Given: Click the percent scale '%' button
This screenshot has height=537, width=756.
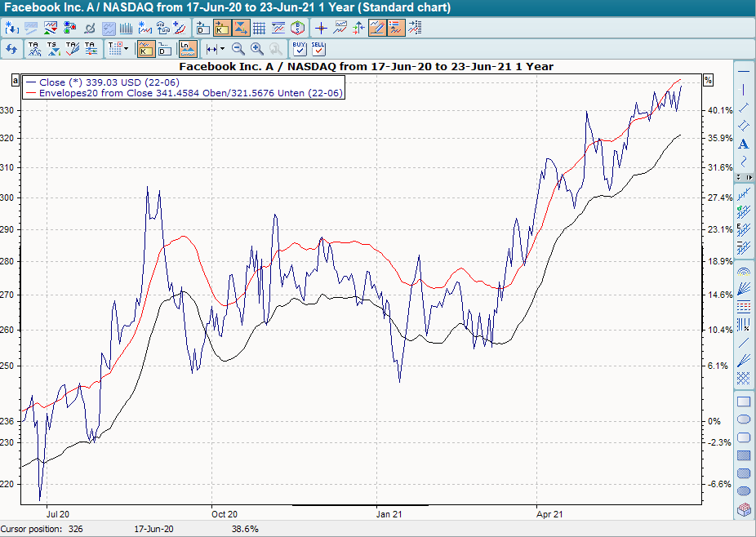Looking at the screenshot, I should [708, 80].
